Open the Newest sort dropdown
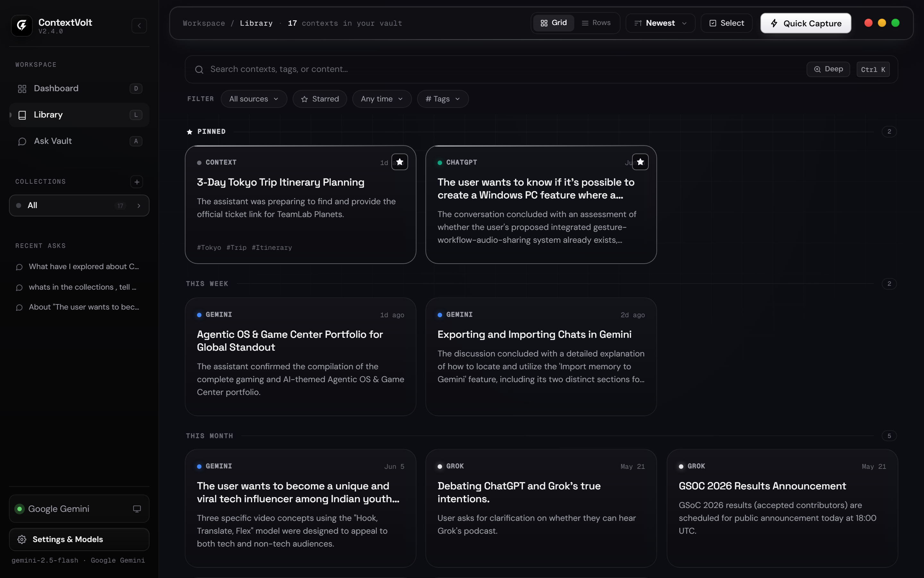The height and width of the screenshot is (578, 924). pyautogui.click(x=660, y=23)
